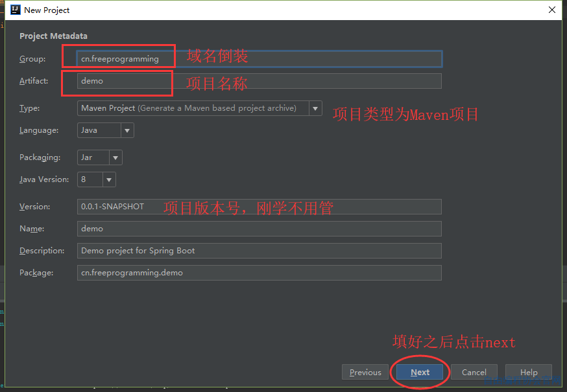Click the Project Metadata heading
The image size is (567, 392).
point(53,36)
